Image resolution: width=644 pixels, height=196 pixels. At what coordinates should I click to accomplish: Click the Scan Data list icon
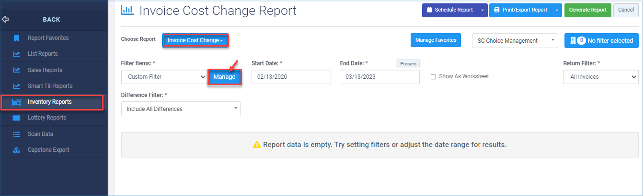click(x=16, y=134)
